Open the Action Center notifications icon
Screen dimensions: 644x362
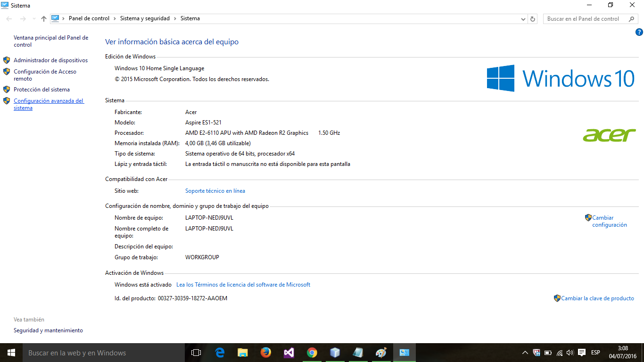click(582, 353)
